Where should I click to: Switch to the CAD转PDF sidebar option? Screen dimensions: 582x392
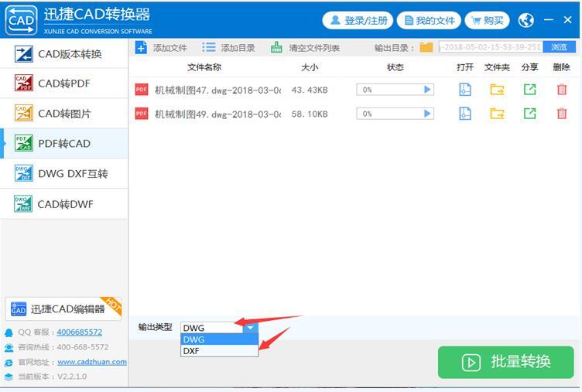(63, 84)
